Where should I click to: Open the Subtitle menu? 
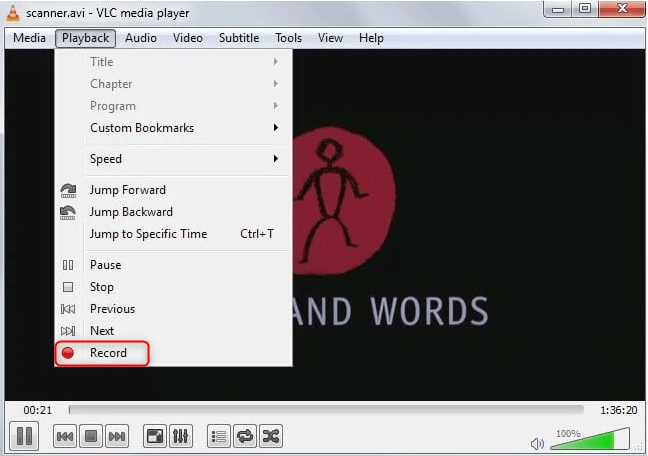(238, 38)
